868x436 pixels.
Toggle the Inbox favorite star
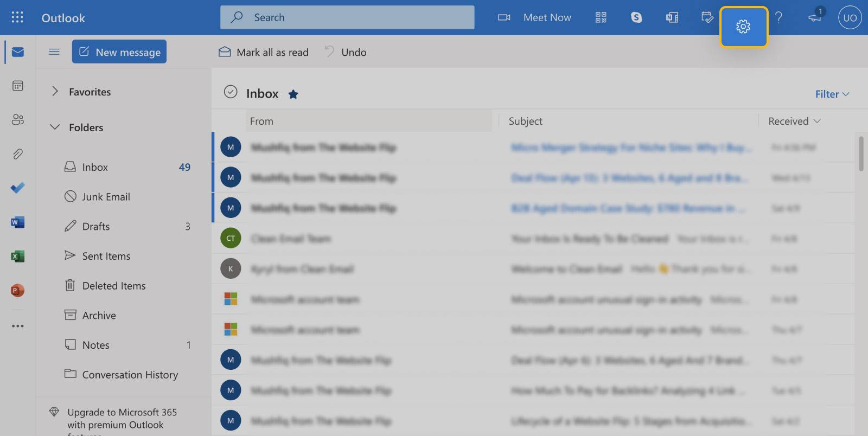pyautogui.click(x=293, y=94)
